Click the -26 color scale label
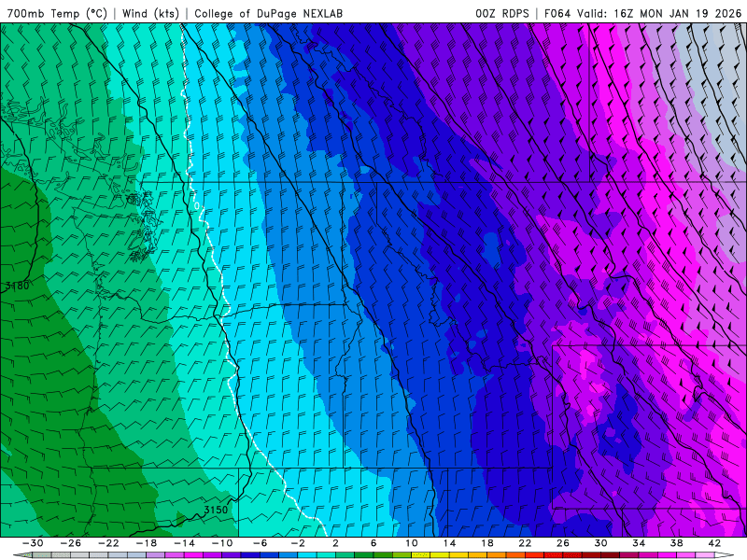The height and width of the screenshot is (560, 747). click(71, 543)
